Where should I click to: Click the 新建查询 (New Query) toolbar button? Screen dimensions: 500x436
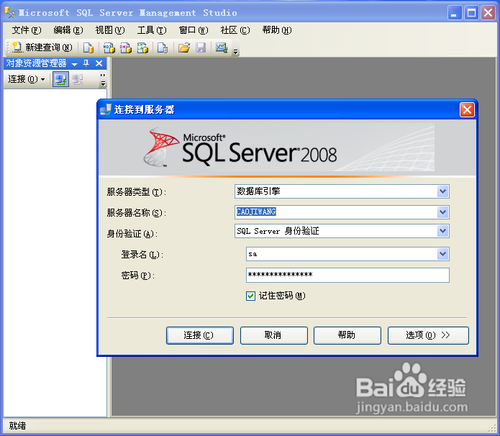[x=42, y=48]
